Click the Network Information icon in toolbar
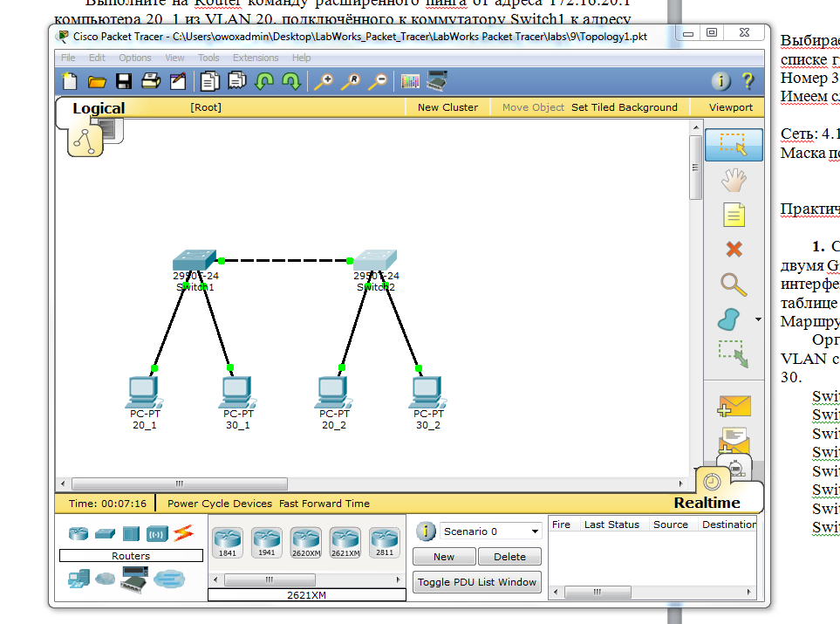The height and width of the screenshot is (624, 840). (720, 81)
